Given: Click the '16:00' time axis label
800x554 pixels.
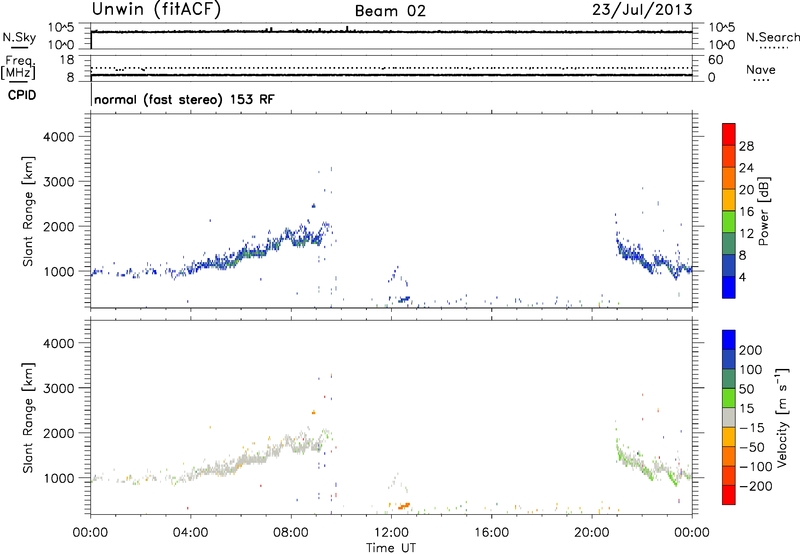Looking at the screenshot, I should click(491, 533).
